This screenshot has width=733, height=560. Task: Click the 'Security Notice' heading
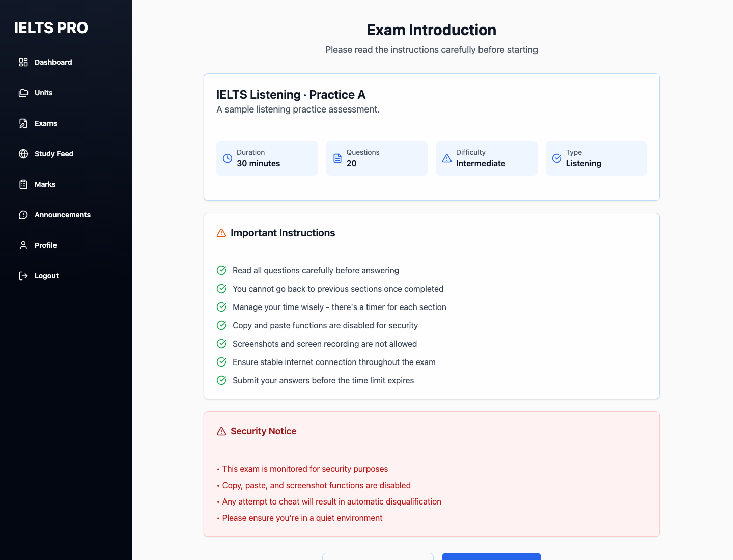point(263,431)
